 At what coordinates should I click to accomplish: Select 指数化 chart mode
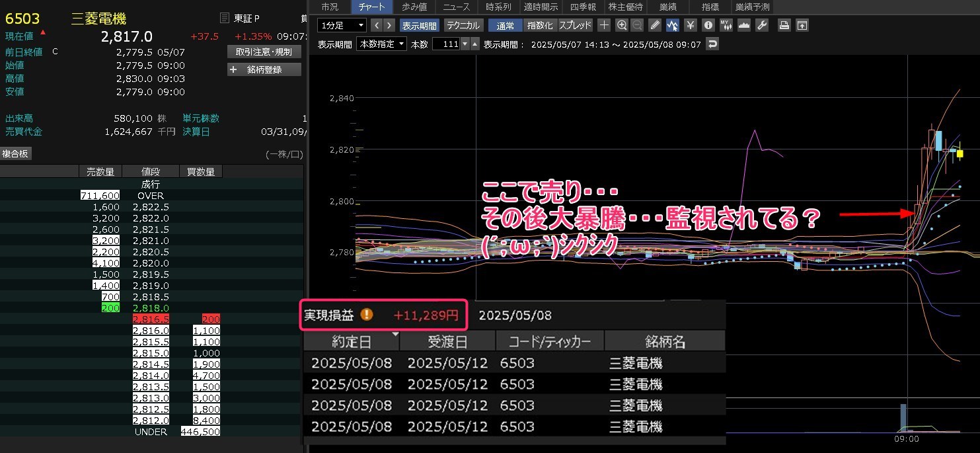pyautogui.click(x=540, y=25)
